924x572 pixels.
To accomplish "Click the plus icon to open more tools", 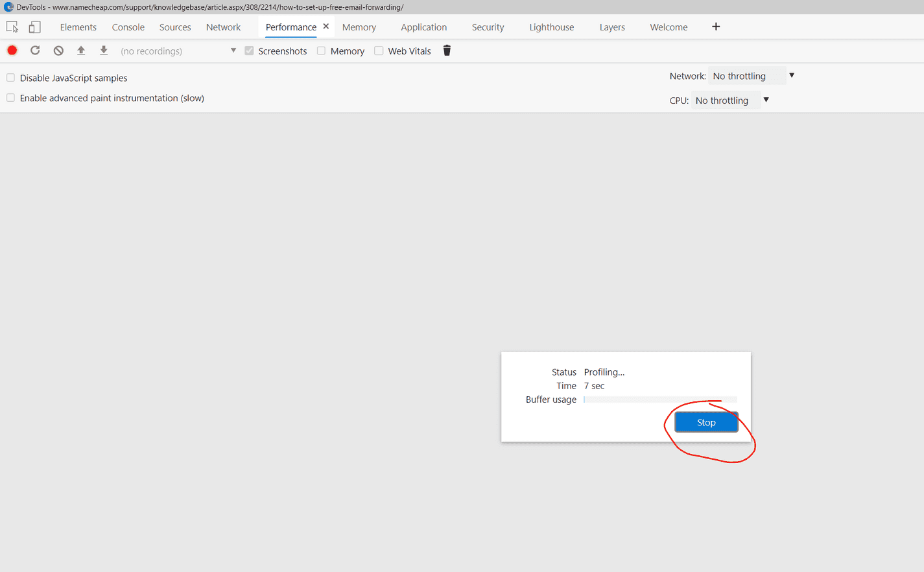I will pos(716,27).
